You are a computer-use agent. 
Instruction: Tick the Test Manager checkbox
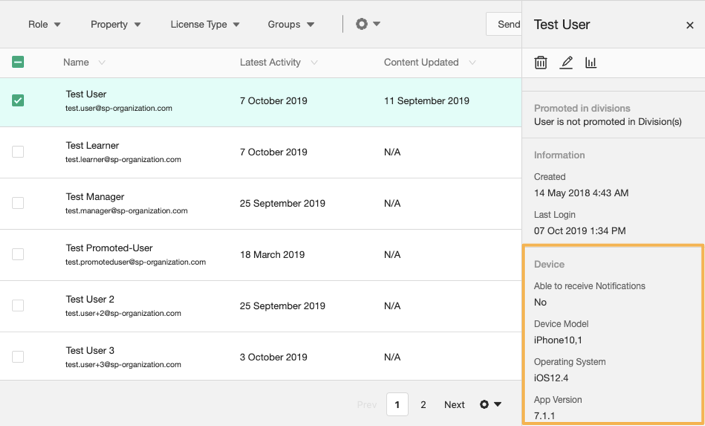[18, 203]
